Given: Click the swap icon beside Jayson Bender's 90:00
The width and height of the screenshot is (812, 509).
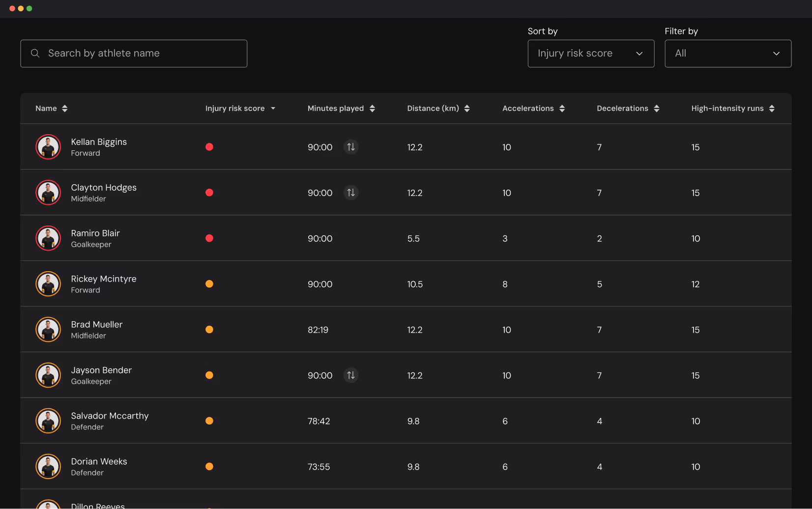Looking at the screenshot, I should (x=350, y=375).
